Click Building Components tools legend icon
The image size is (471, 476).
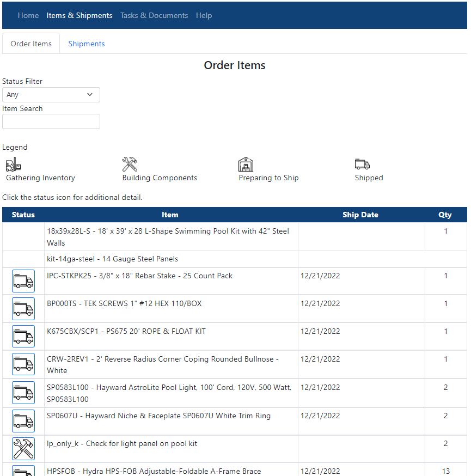click(x=130, y=164)
